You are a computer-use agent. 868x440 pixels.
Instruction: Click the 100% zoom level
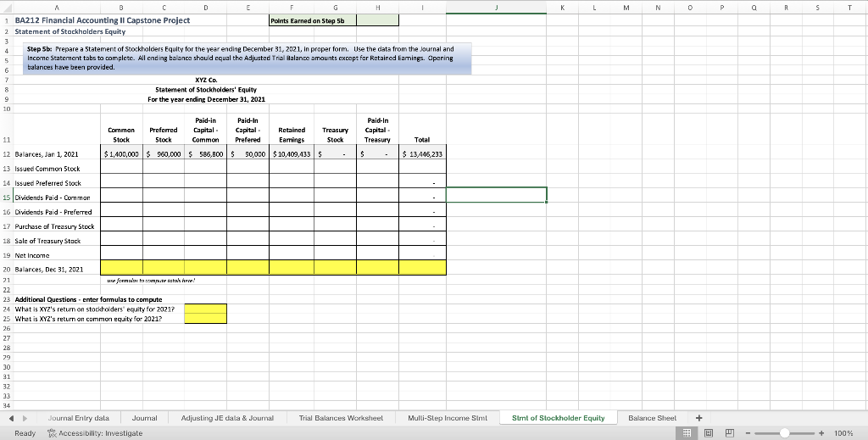point(843,433)
